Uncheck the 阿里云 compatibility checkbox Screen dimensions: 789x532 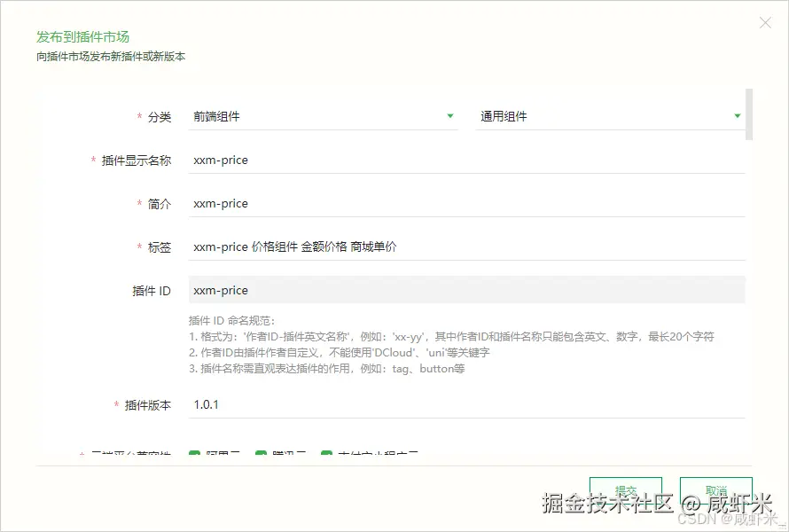tap(195, 453)
